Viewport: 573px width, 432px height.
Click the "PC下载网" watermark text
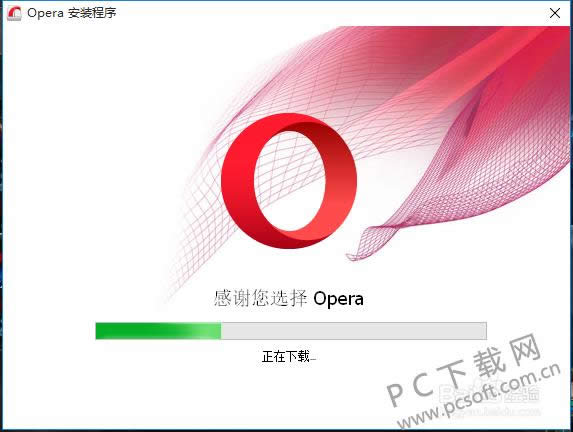pyautogui.click(x=463, y=369)
